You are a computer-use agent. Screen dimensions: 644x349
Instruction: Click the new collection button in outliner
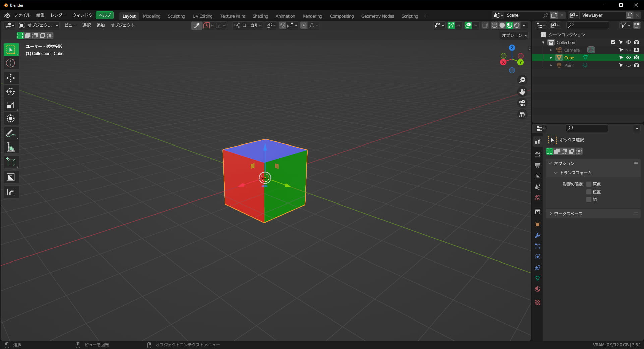pyautogui.click(x=637, y=25)
